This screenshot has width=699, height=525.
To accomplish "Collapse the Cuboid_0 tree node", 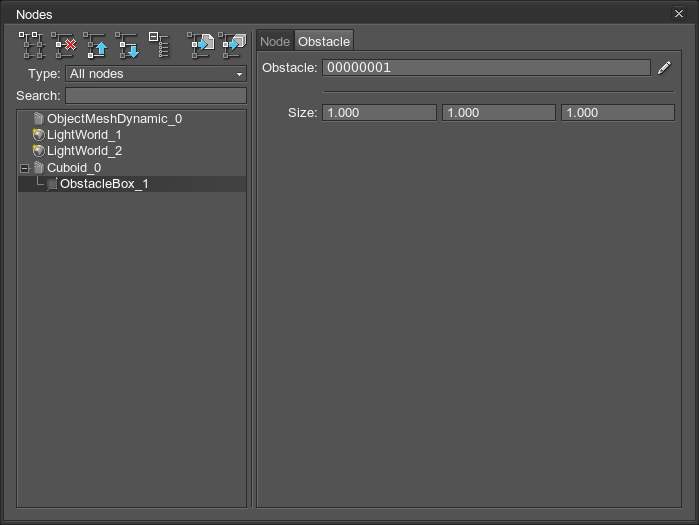I will [25, 168].
